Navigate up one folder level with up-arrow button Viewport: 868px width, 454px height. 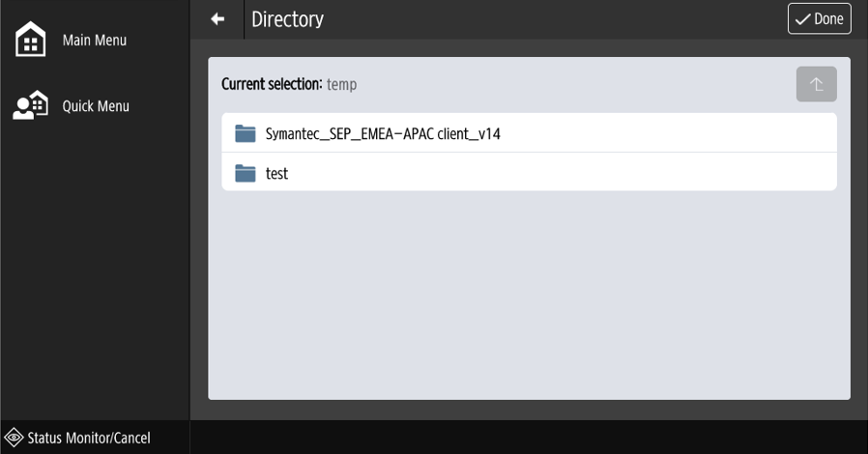pos(816,84)
